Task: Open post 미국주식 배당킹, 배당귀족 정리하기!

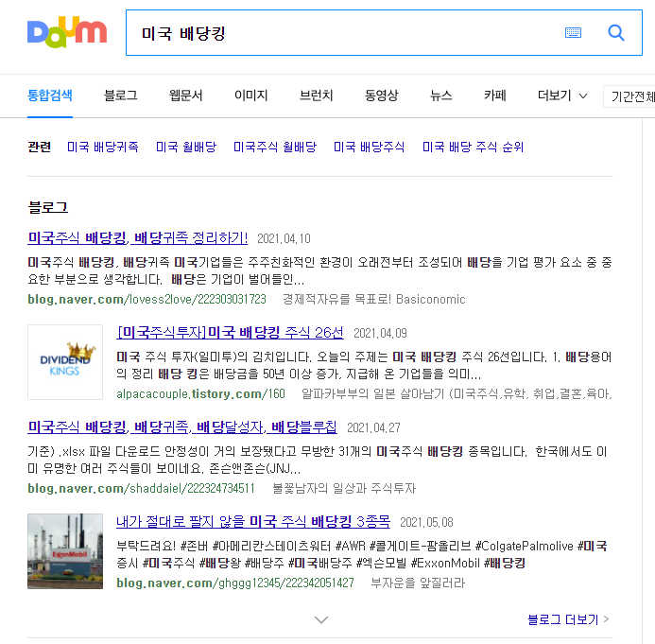Action: [138, 238]
